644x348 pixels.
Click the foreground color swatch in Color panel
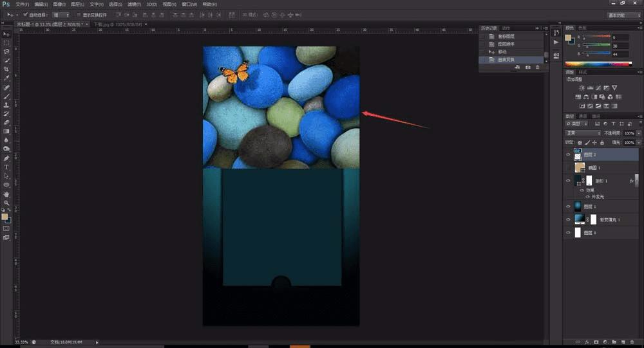(569, 38)
